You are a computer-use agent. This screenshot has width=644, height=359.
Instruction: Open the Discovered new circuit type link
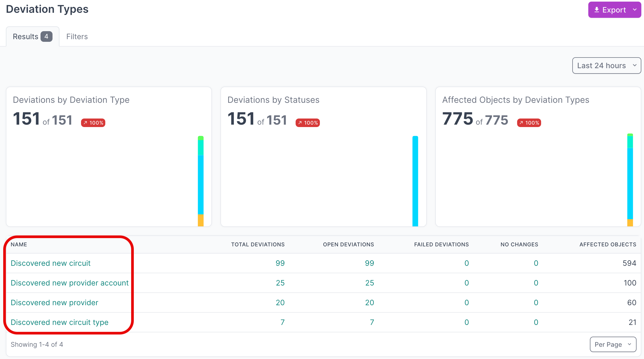click(x=60, y=322)
